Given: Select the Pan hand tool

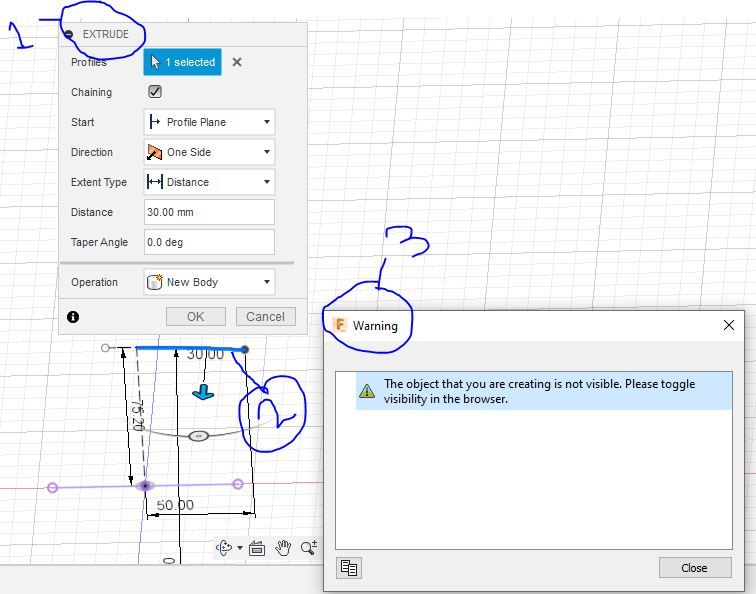Looking at the screenshot, I should pos(283,548).
